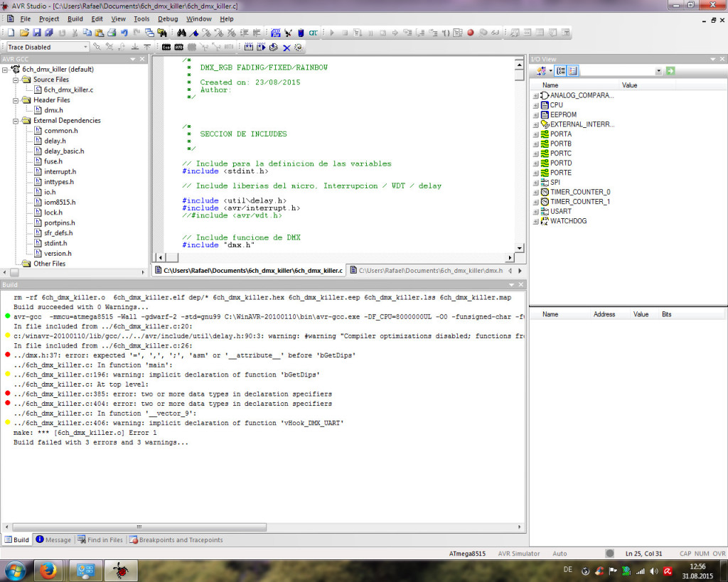Open the Build menu
Image resolution: width=728 pixels, height=582 pixels.
tap(75, 19)
